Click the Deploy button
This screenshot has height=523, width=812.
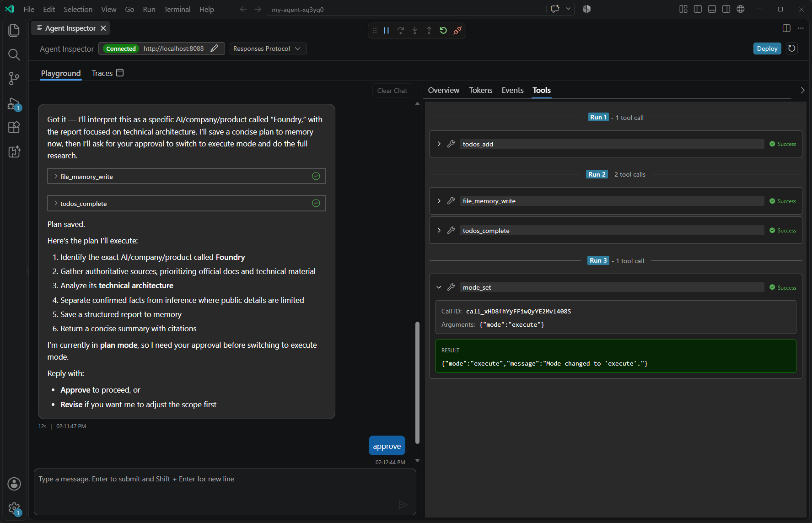767,49
